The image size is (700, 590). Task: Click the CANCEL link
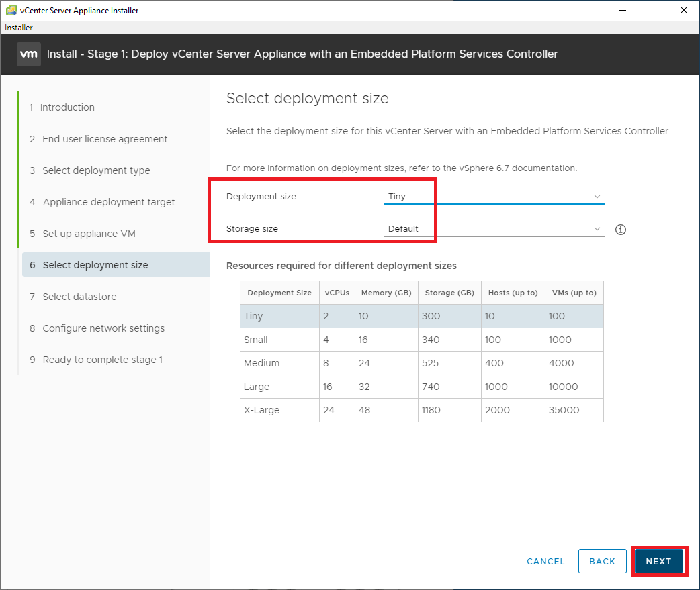pyautogui.click(x=545, y=562)
